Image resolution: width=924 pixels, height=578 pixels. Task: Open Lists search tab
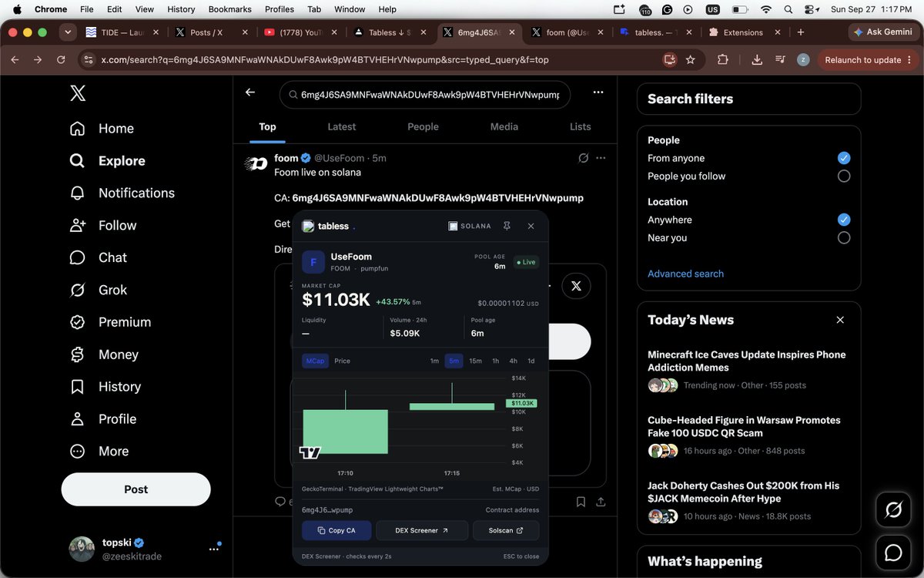click(581, 126)
